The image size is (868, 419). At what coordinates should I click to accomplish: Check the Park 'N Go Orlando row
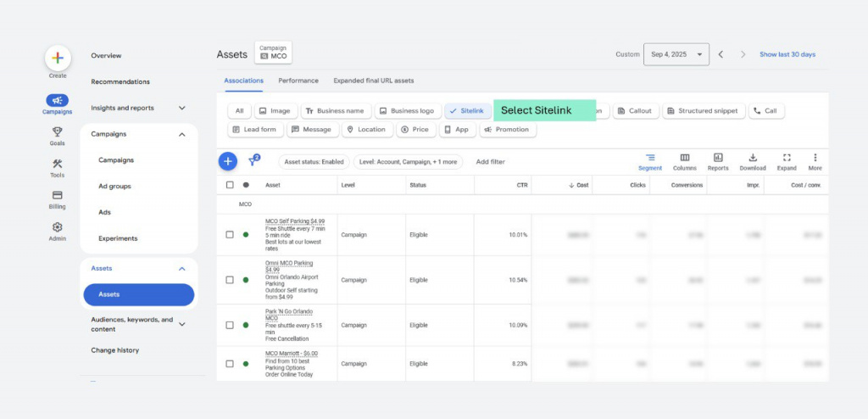(x=230, y=325)
